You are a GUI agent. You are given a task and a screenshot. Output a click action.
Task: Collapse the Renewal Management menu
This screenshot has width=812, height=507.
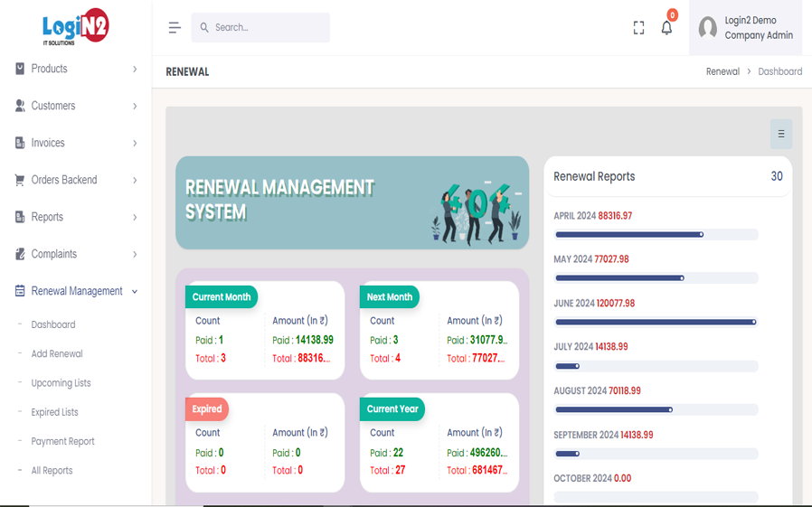pyautogui.click(x=77, y=291)
